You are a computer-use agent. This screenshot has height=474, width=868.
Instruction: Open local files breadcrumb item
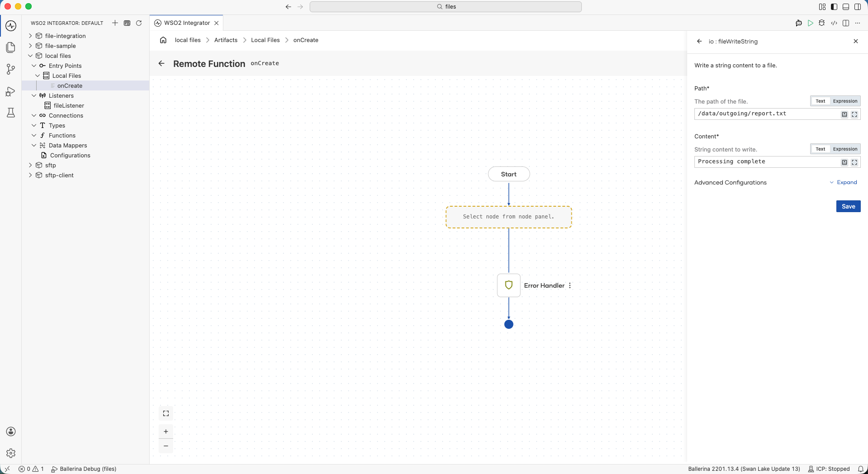tap(188, 40)
